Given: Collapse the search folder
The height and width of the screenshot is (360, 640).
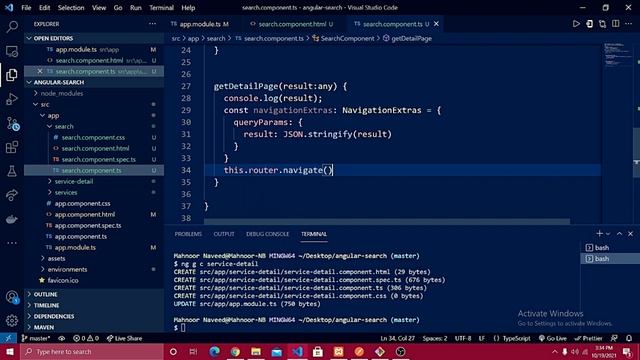Looking at the screenshot, I should pyautogui.click(x=64, y=126).
